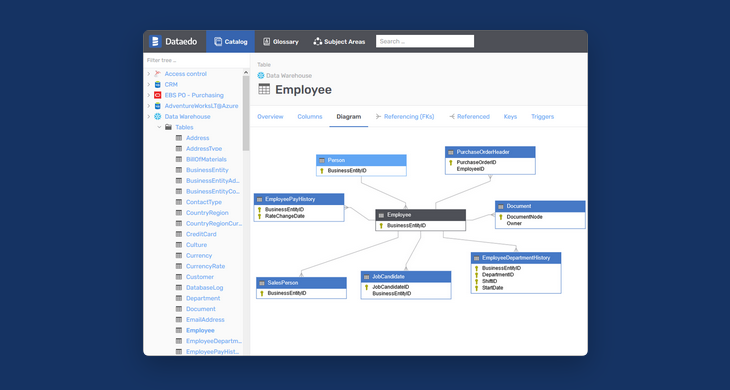The height and width of the screenshot is (390, 730).
Task: Click the EBS PO Purchasing Oracle icon
Action: click(157, 95)
